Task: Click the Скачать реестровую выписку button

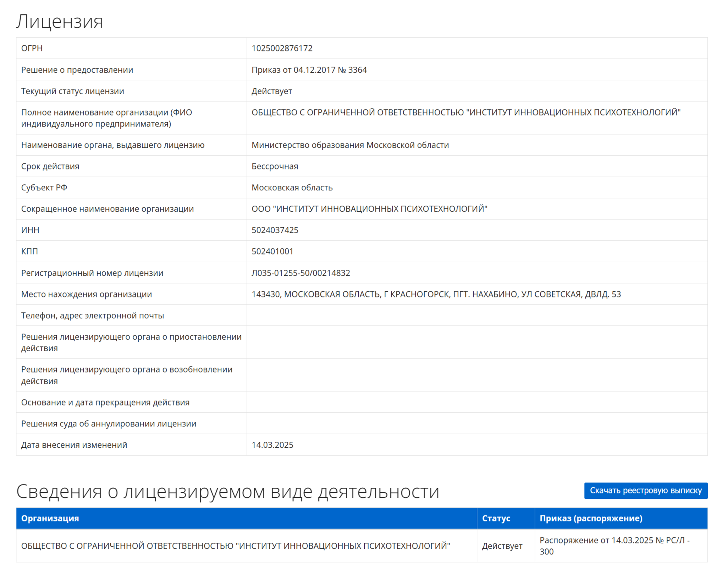Action: (x=645, y=490)
